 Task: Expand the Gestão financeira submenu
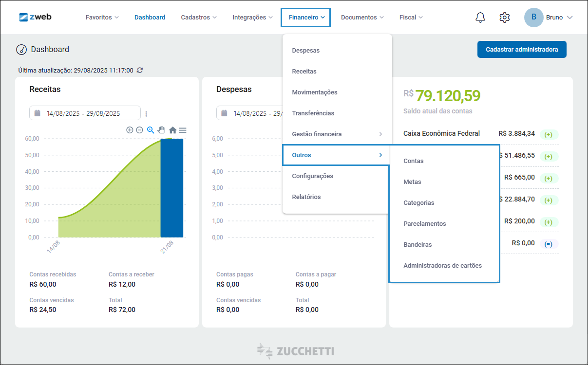336,134
